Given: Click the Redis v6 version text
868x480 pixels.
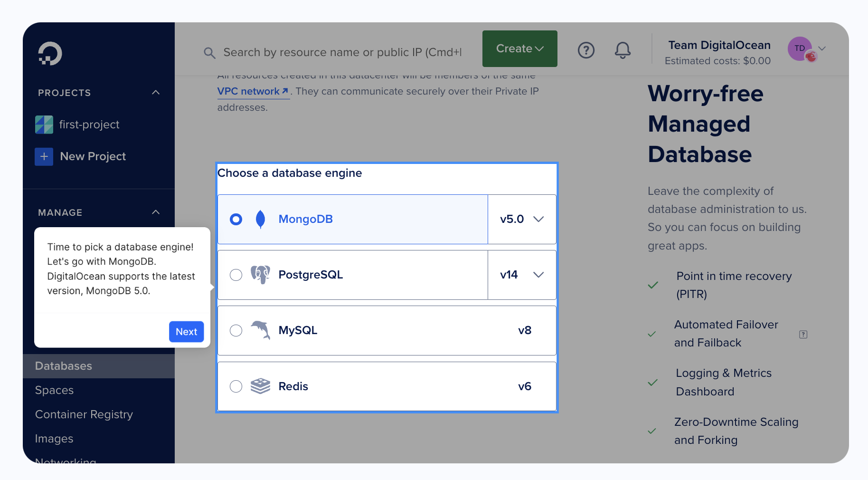Looking at the screenshot, I should tap(525, 386).
